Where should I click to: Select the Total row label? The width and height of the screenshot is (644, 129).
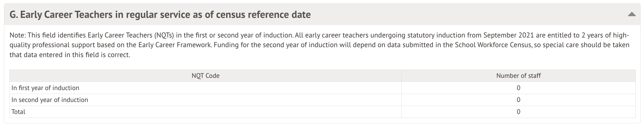pos(18,112)
